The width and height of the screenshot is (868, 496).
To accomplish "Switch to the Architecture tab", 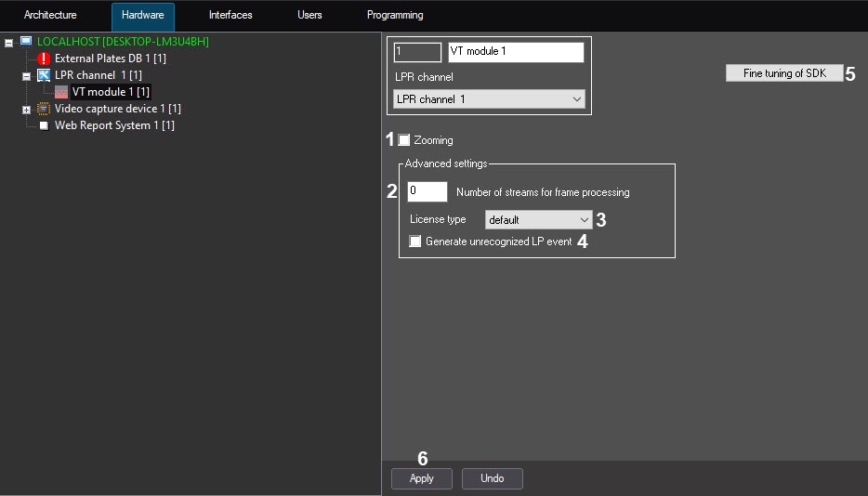I will click(x=50, y=16).
